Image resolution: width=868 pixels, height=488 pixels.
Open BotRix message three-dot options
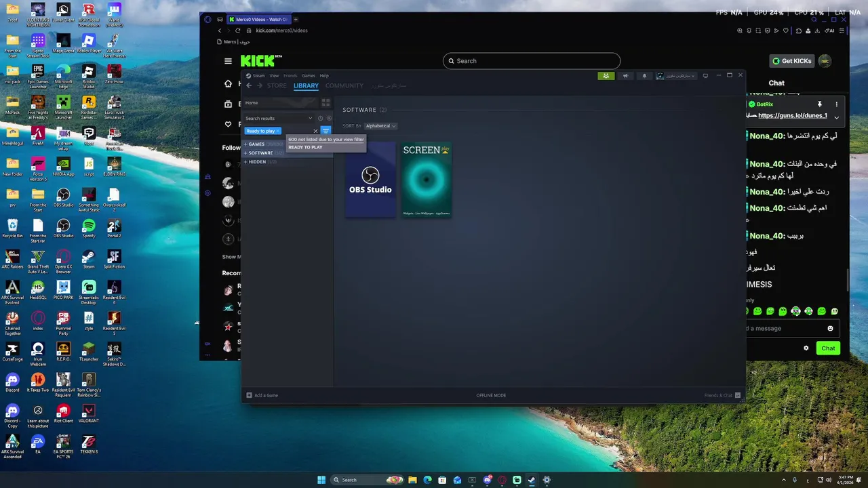836,104
